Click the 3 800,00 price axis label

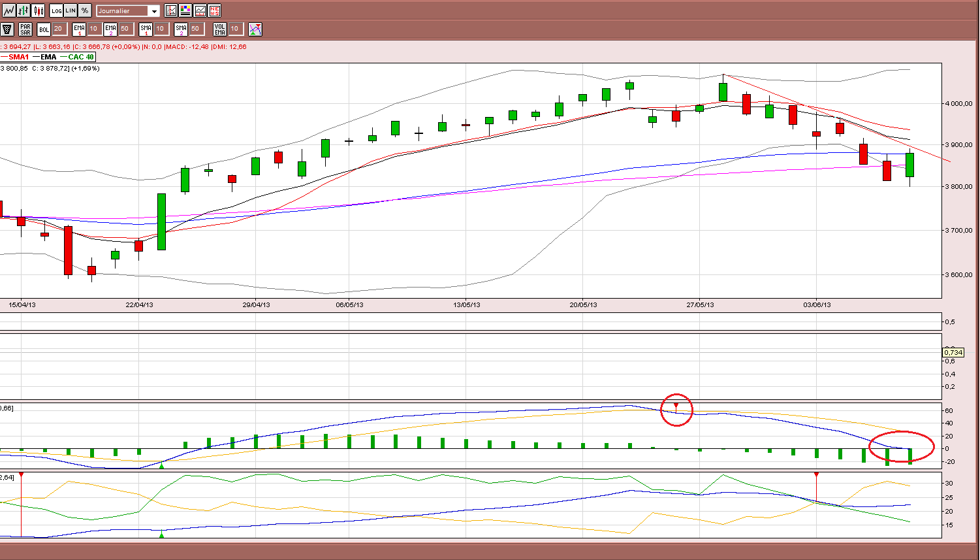(x=960, y=187)
